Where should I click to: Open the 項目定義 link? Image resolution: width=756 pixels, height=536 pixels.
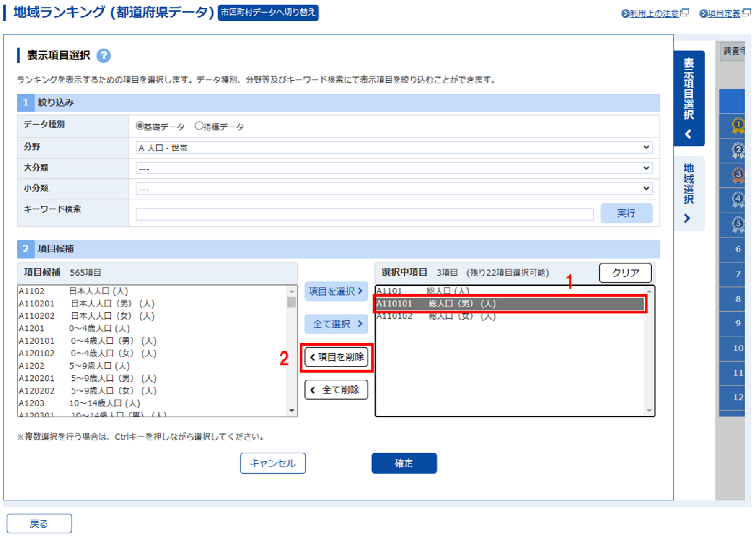pyautogui.click(x=724, y=13)
